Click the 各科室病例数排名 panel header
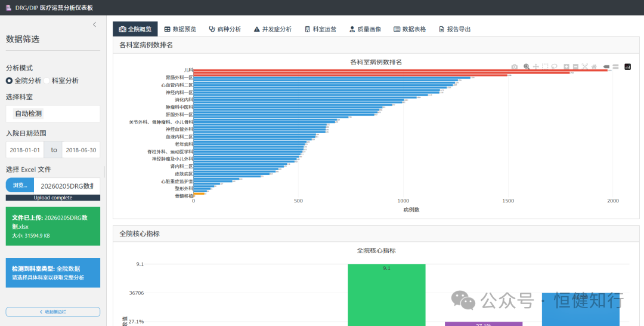The image size is (644, 326). pos(376,45)
